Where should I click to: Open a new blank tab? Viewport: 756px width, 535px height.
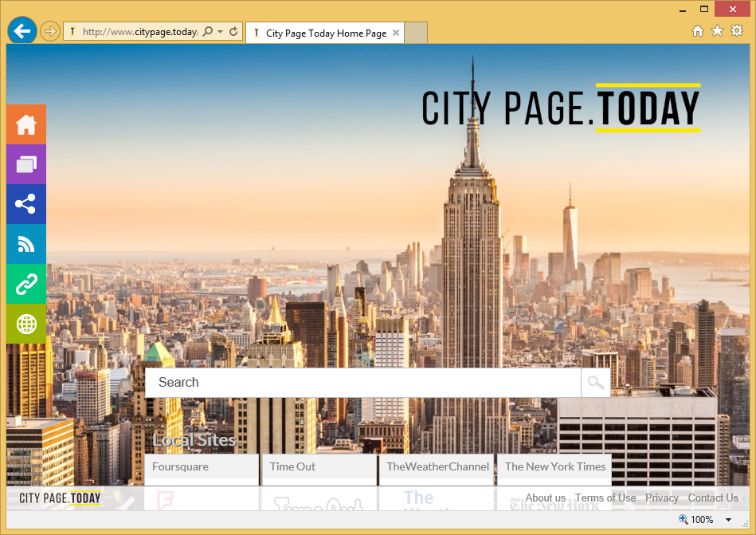point(416,33)
